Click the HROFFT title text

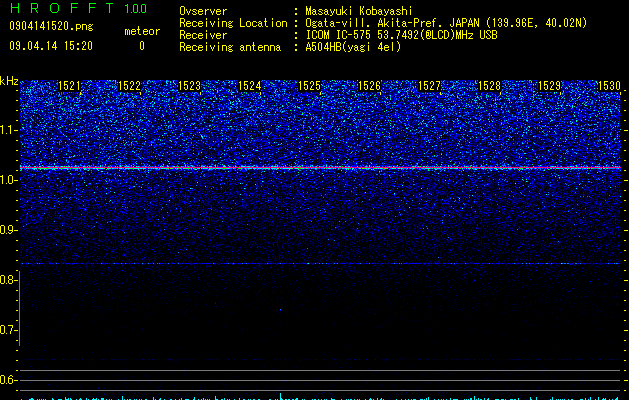[62, 8]
